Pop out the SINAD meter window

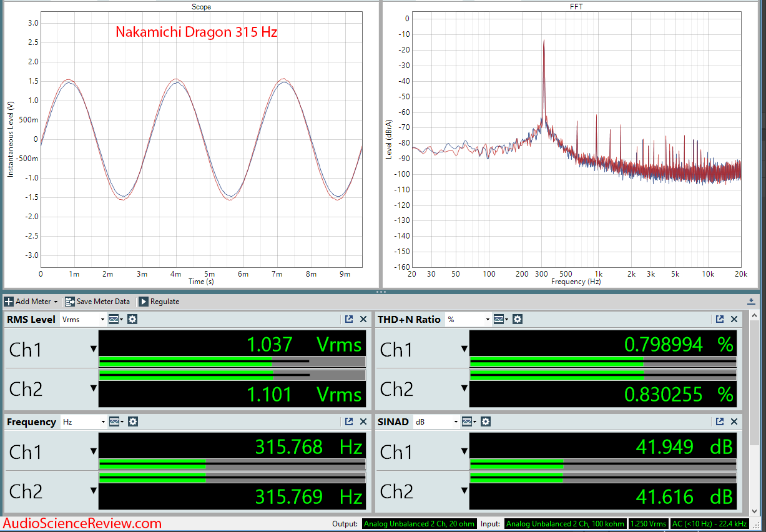(x=720, y=421)
